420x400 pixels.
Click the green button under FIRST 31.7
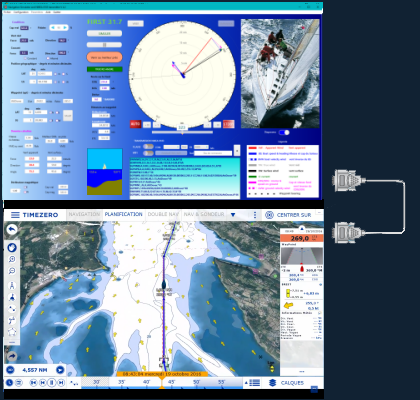coord(104,33)
